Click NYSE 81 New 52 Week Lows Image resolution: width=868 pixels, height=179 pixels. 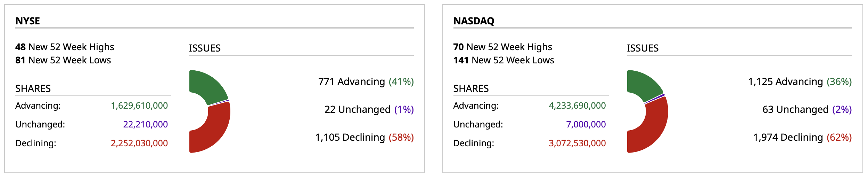[63, 60]
